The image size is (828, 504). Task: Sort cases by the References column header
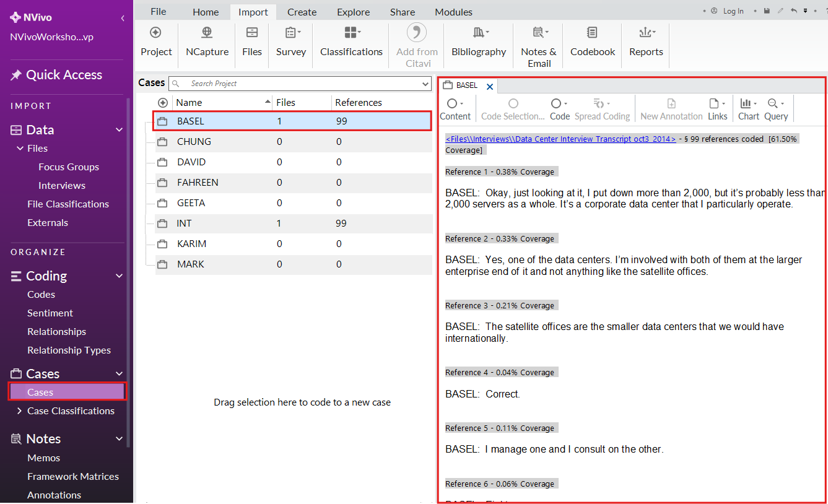tap(381, 103)
